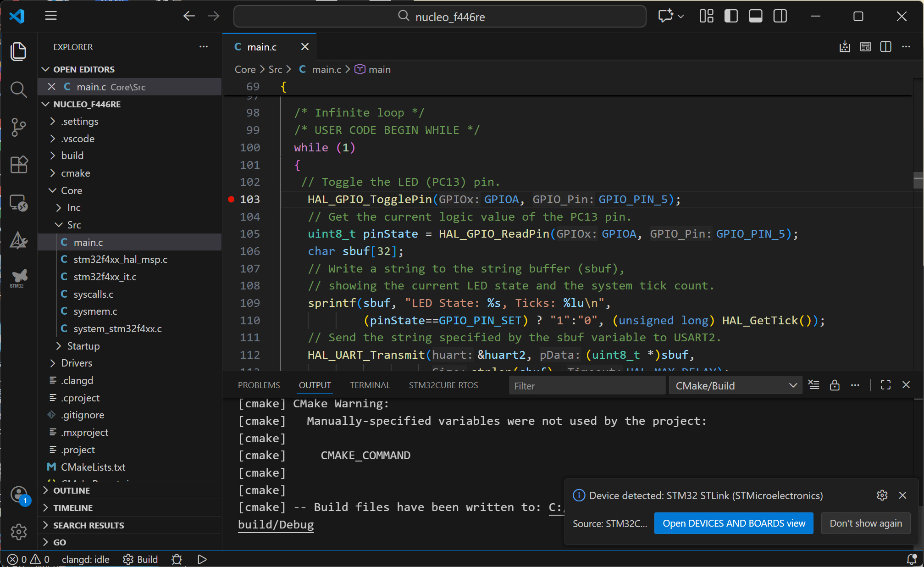924x567 pixels.
Task: Click the debug bug icon in status bar
Action: coord(177,559)
